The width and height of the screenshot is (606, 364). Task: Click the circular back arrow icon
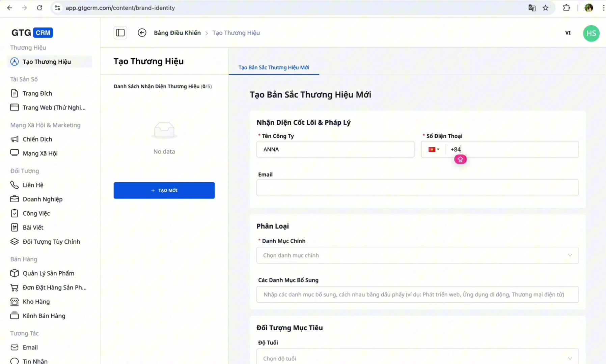(142, 33)
